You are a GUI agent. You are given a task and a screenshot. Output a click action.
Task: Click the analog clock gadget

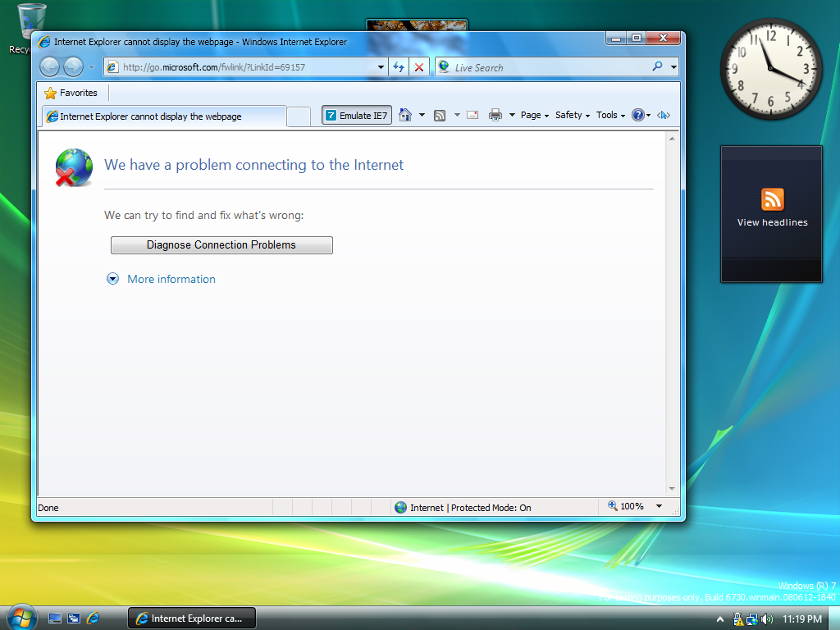(x=771, y=69)
